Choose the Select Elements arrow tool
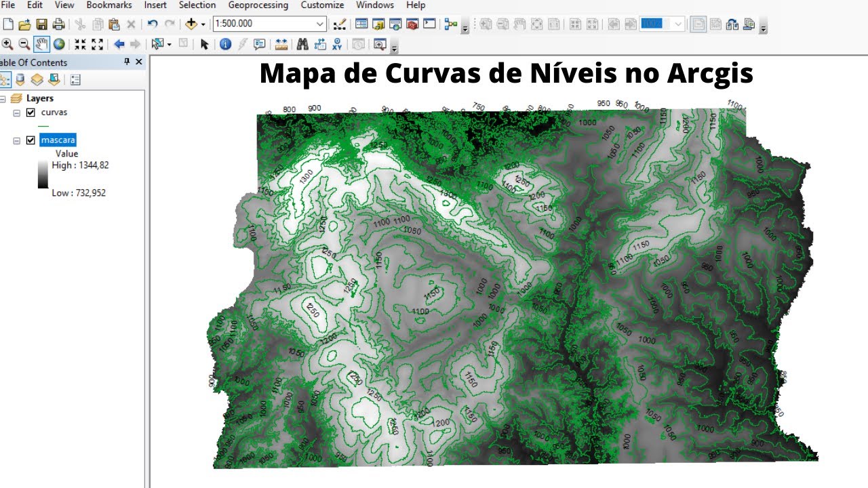The height and width of the screenshot is (488, 868). click(204, 44)
